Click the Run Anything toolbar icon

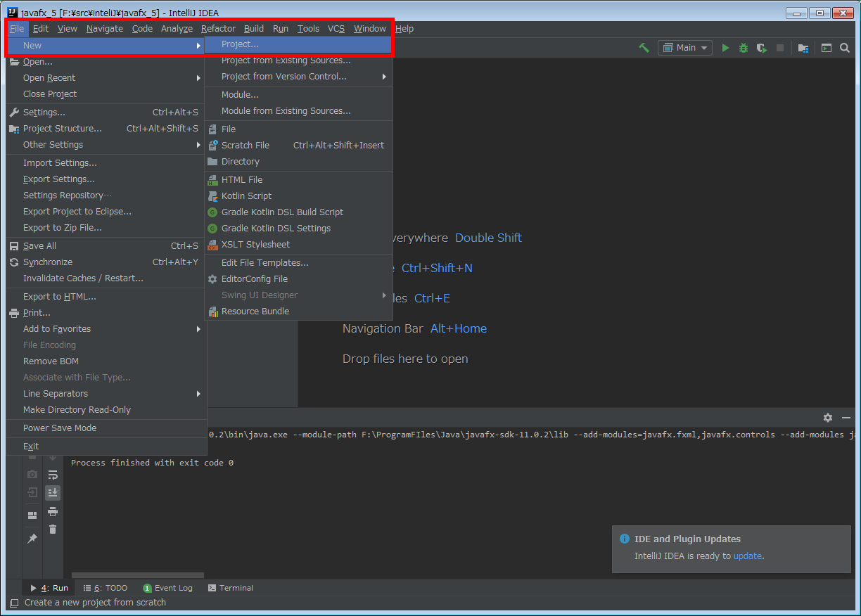[827, 48]
